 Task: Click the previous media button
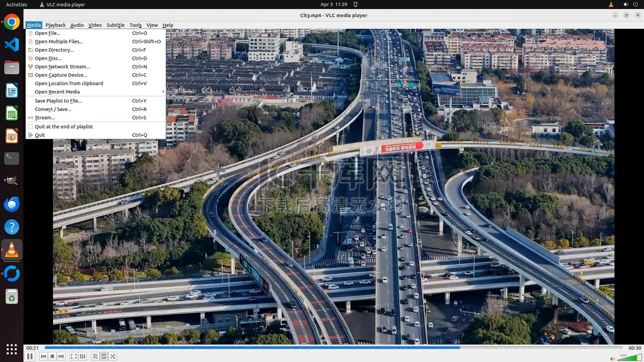[43, 356]
